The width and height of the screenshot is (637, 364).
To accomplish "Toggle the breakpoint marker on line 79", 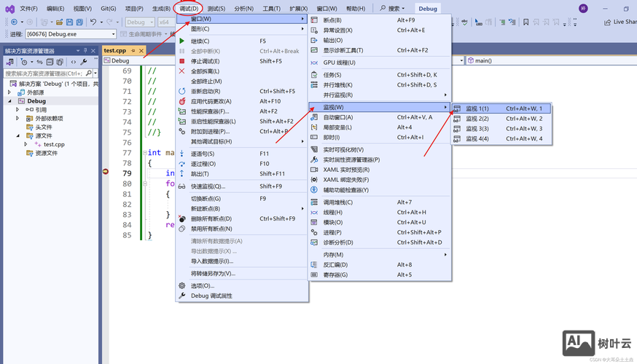I will tap(106, 172).
